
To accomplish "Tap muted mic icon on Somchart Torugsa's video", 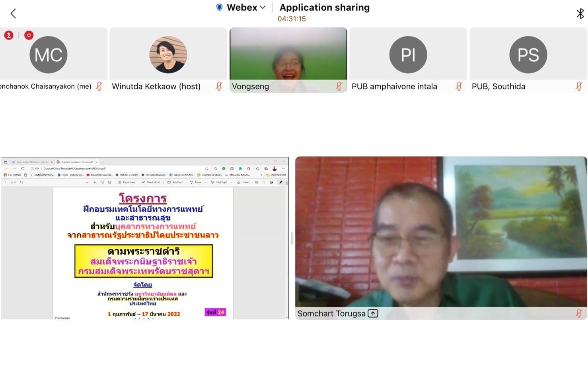I will pyautogui.click(x=579, y=314).
